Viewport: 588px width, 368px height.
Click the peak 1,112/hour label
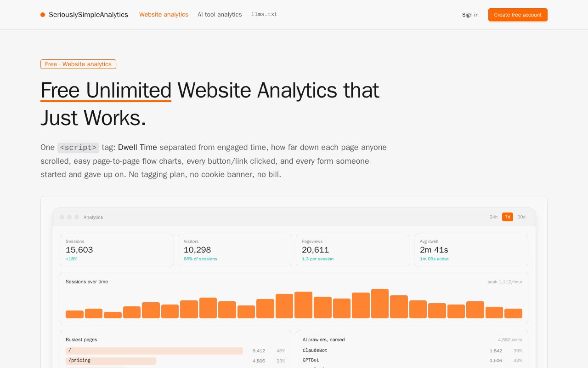coord(505,282)
